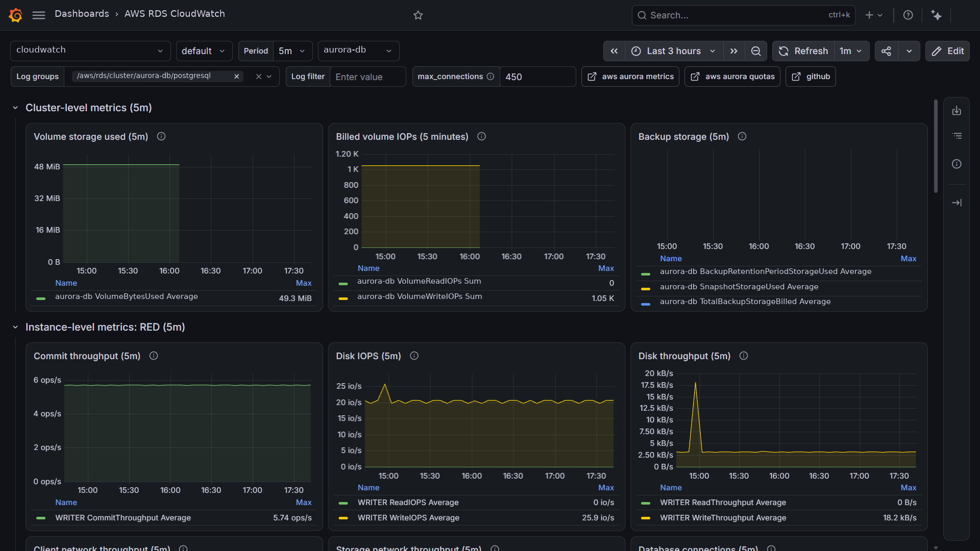This screenshot has height=551, width=980.
Task: Toggle the hamburger navigation menu
Action: pyautogui.click(x=39, y=15)
